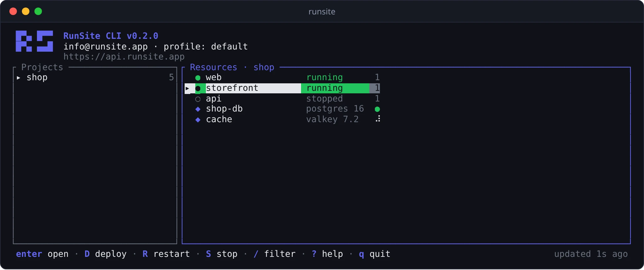The height and width of the screenshot is (270, 644).
Task: Click the / filter shortcut
Action: click(274, 254)
